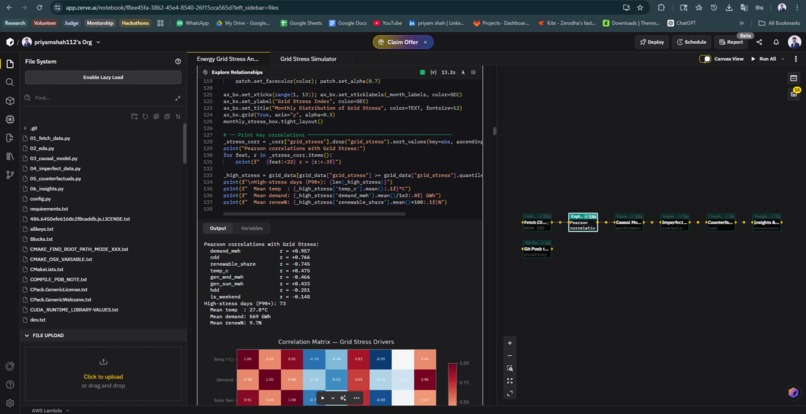Viewport: 806px width, 414px height.
Task: Click the share icon in top bar
Action: [759, 42]
